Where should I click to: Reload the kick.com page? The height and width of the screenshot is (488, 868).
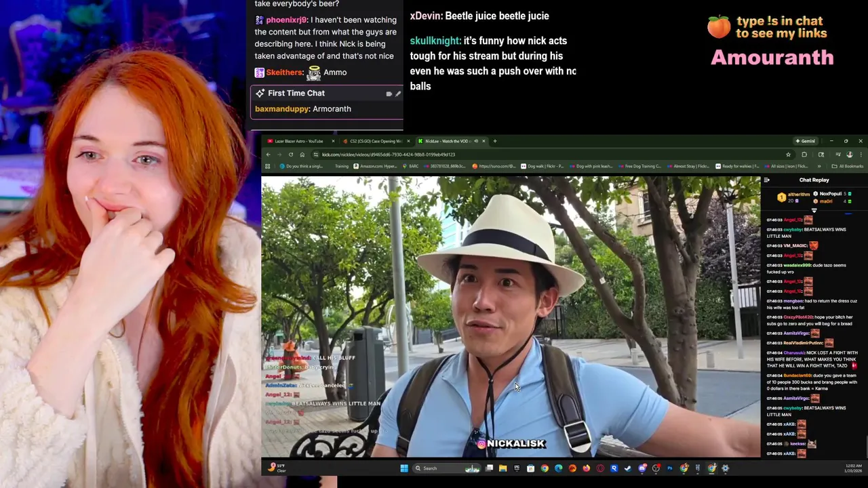[291, 155]
